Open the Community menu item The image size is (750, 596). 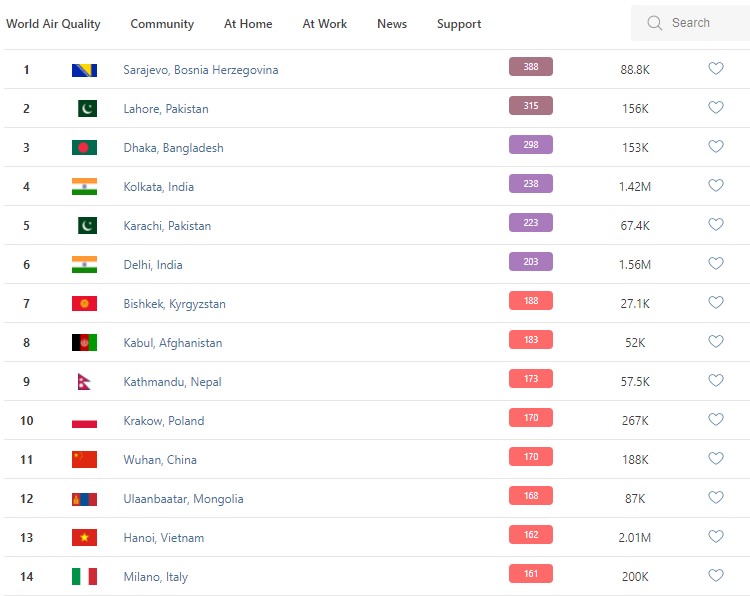pos(162,24)
